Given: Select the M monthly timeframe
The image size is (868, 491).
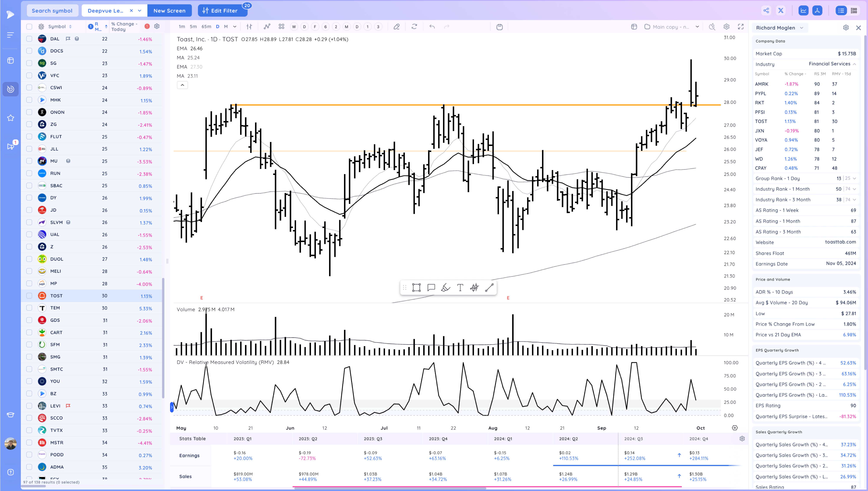Looking at the screenshot, I should 226,27.
